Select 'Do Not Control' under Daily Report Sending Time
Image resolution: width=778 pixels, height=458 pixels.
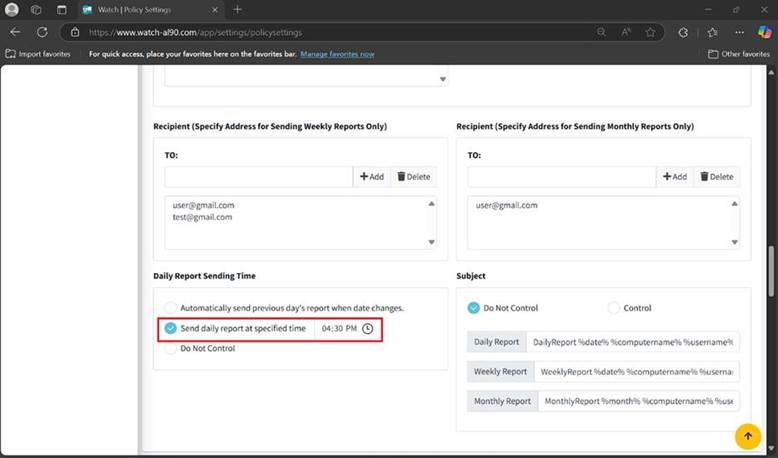171,349
